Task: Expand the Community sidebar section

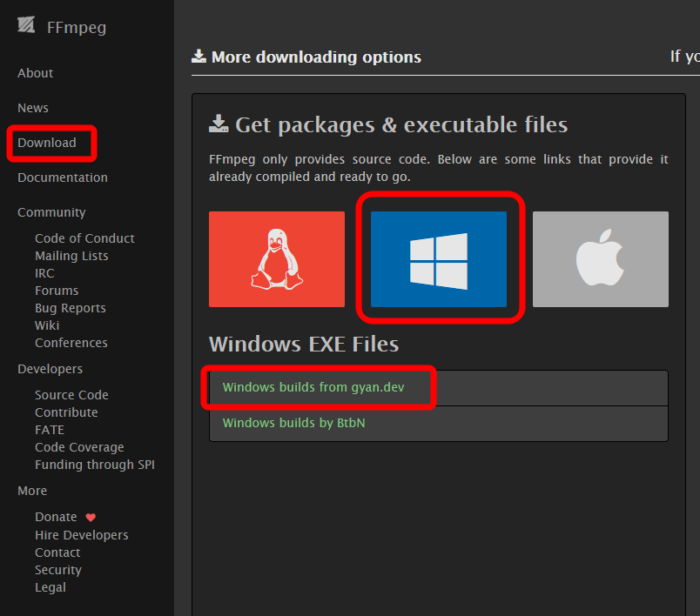Action: tap(51, 213)
